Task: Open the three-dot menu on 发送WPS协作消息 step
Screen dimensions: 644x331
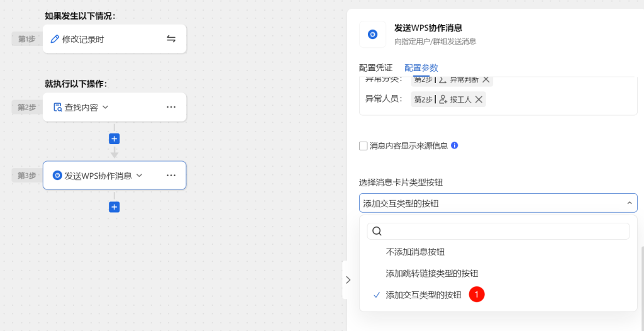Action: pos(171,175)
